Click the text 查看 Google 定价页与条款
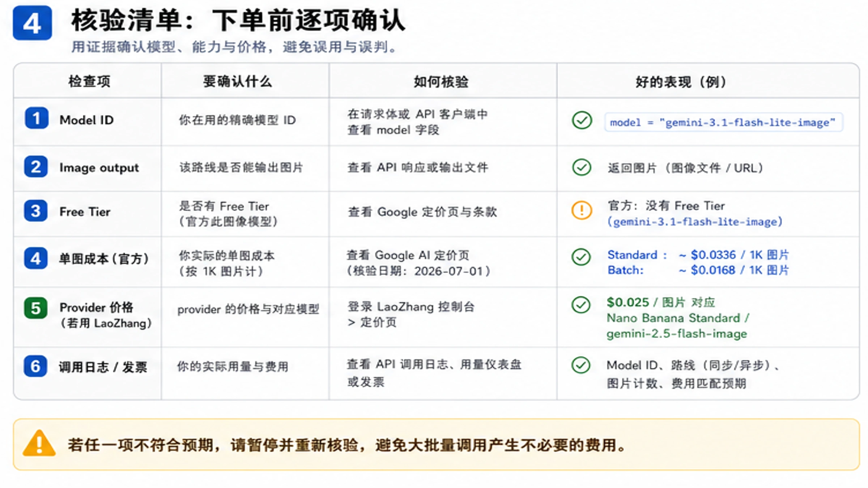Screen dimensions: 868x488 [422, 212]
